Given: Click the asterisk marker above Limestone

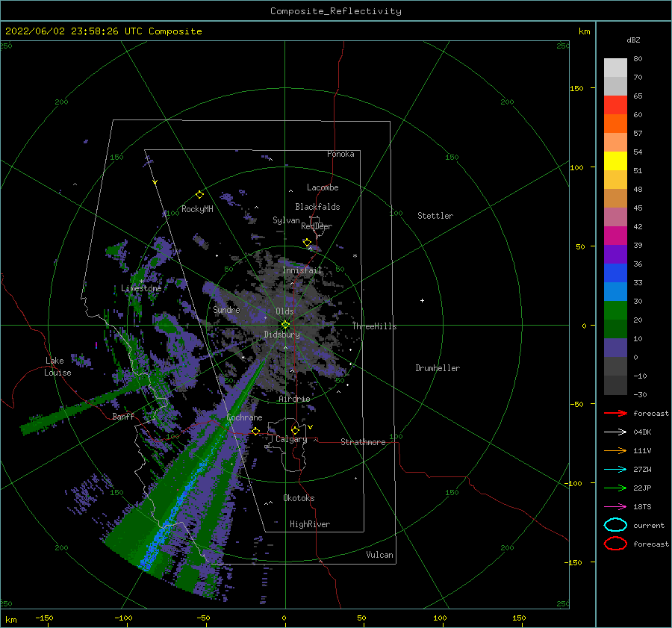Looking at the screenshot, I should point(141,282).
